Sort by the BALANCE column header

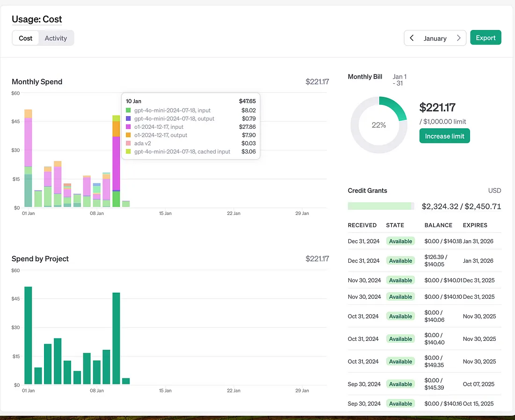point(438,225)
